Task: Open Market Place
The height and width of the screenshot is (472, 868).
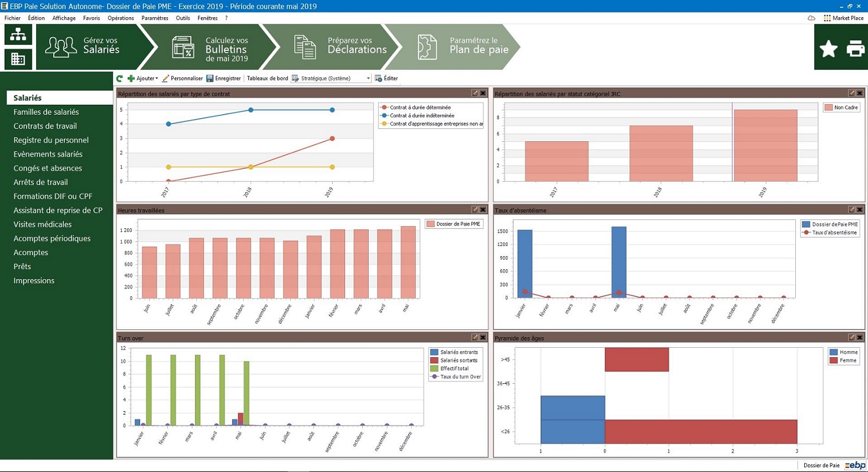Action: click(843, 18)
